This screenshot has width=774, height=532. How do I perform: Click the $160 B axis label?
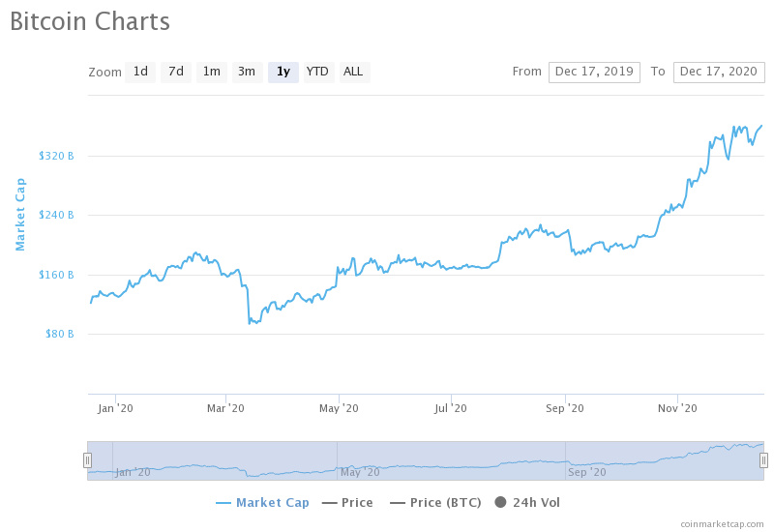[x=56, y=275]
